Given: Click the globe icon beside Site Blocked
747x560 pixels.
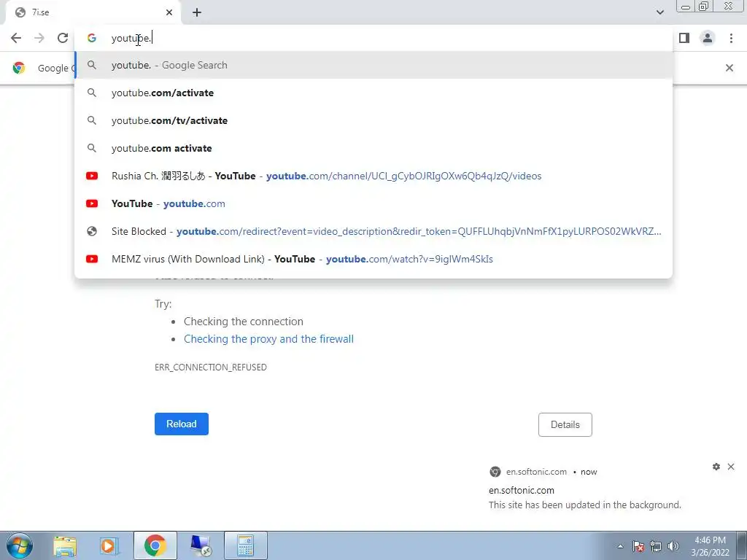Looking at the screenshot, I should pos(92,231).
